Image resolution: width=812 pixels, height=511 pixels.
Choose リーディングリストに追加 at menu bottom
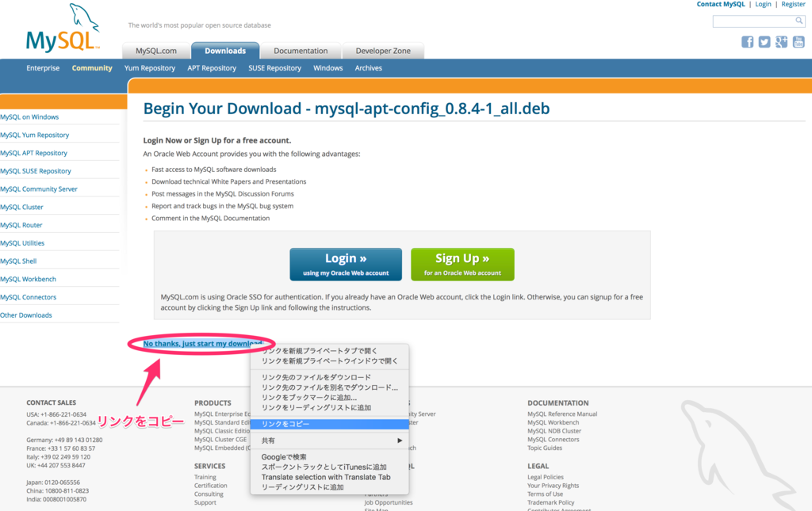[329, 487]
